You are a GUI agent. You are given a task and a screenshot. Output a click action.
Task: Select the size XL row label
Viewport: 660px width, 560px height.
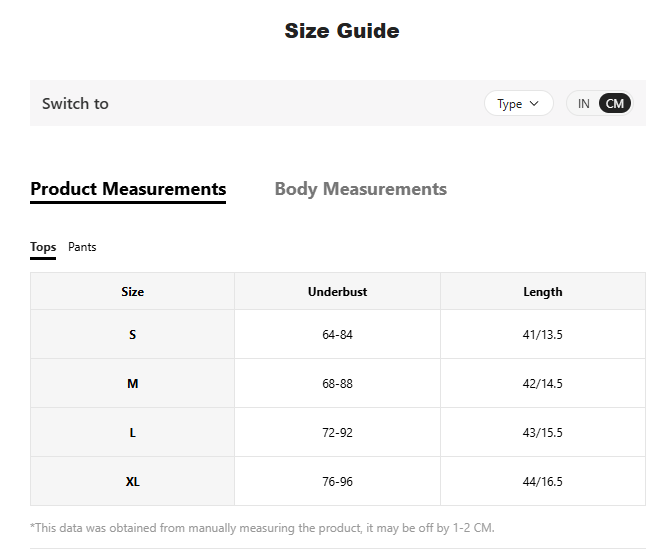tap(132, 482)
